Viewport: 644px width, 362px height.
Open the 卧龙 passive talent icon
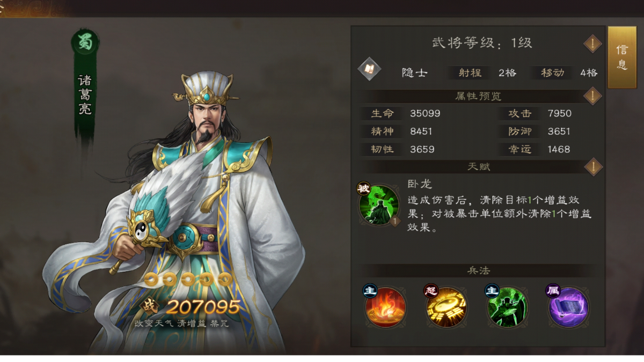coord(378,205)
